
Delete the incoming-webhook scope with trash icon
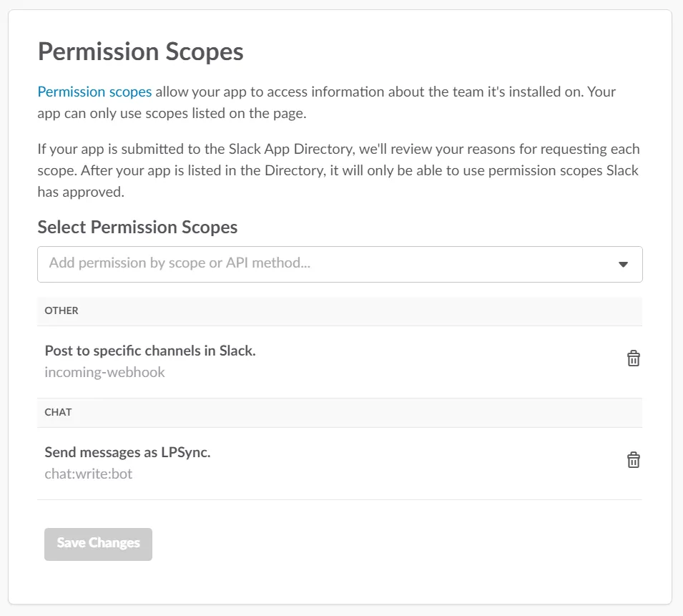[633, 358]
